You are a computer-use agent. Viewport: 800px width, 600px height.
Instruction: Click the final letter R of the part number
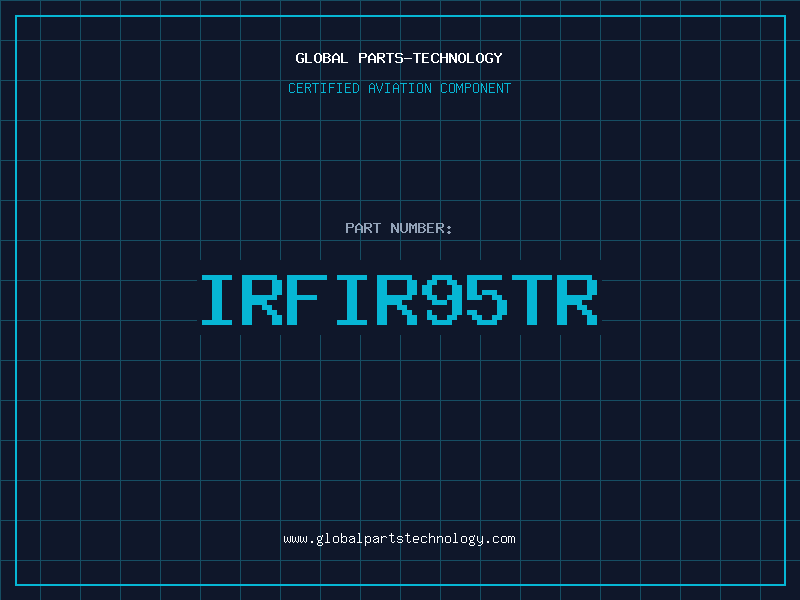pos(577,300)
